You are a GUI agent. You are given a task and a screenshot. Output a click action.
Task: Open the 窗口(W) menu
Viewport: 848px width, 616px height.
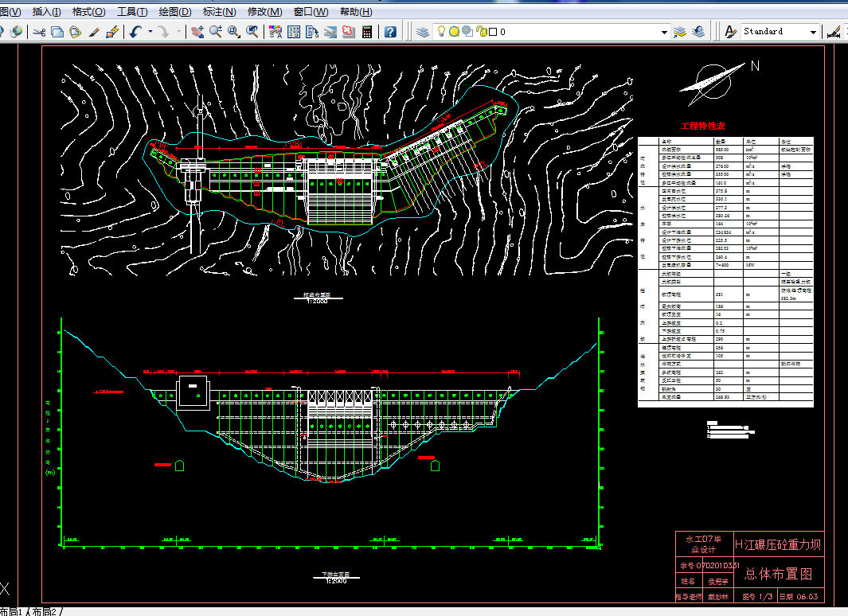pyautogui.click(x=311, y=11)
